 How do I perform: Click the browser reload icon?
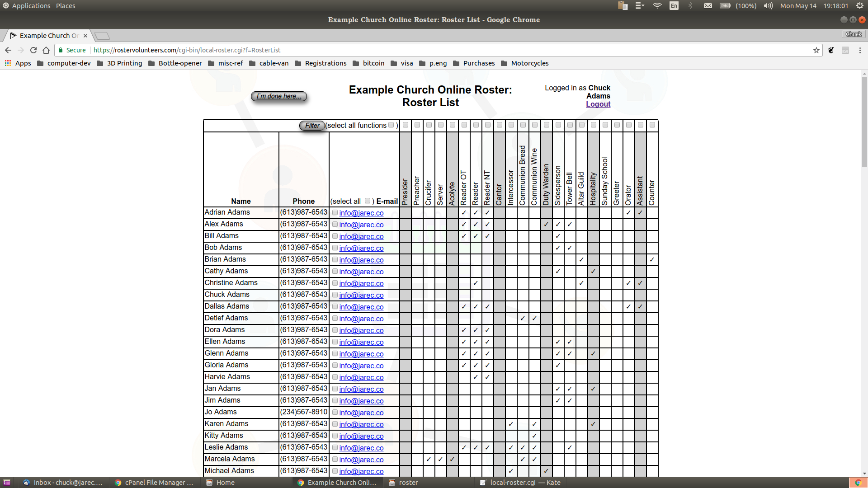pyautogui.click(x=33, y=50)
